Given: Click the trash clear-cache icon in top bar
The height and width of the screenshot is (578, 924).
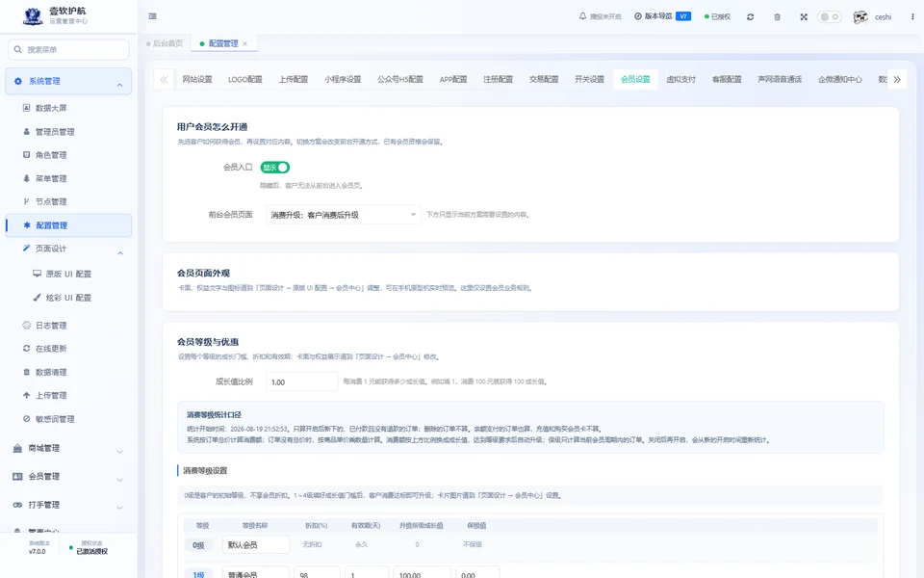Looking at the screenshot, I should [x=778, y=17].
